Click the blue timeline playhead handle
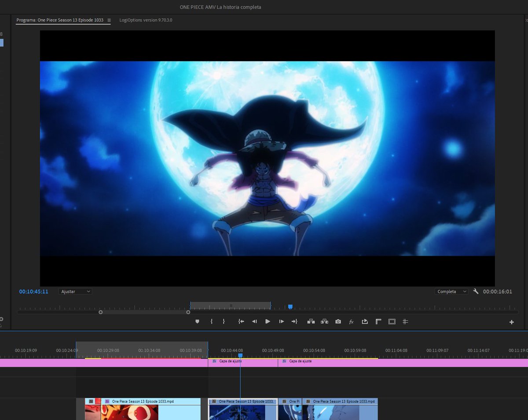Viewport: 528px width, 420px height. tap(240, 355)
